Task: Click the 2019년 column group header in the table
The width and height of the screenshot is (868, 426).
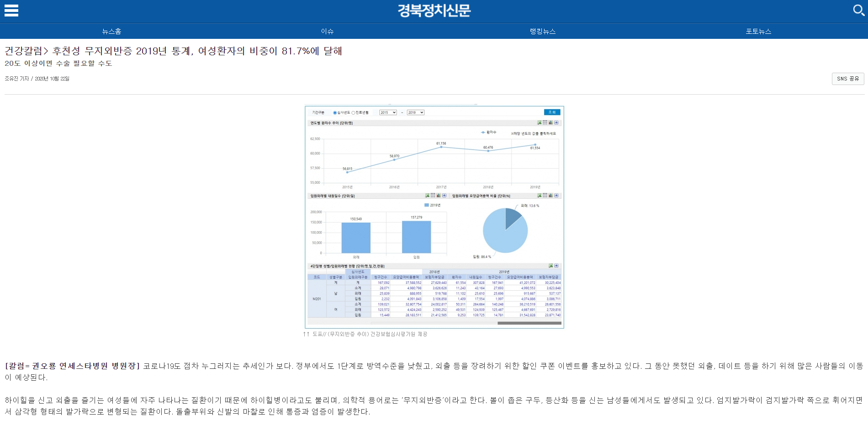Action: pyautogui.click(x=504, y=272)
